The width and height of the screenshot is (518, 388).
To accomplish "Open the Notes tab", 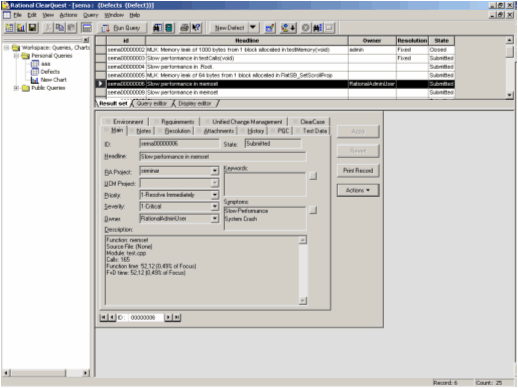I will (141, 131).
